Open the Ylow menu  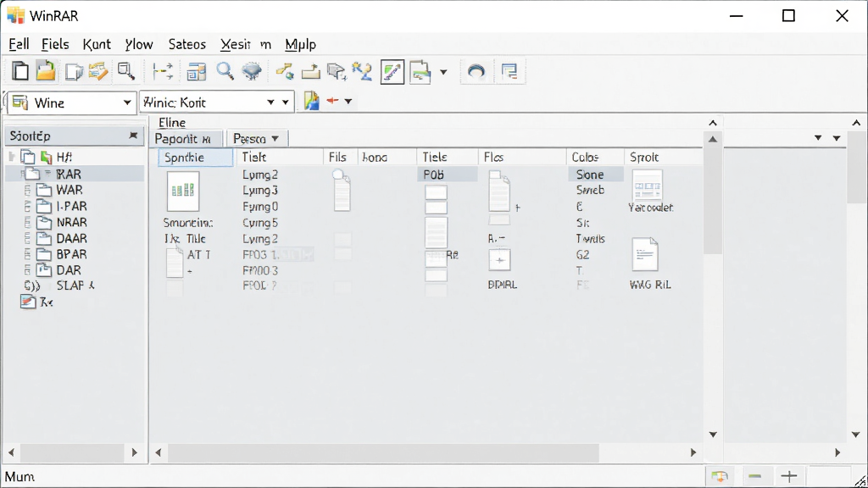tap(138, 44)
